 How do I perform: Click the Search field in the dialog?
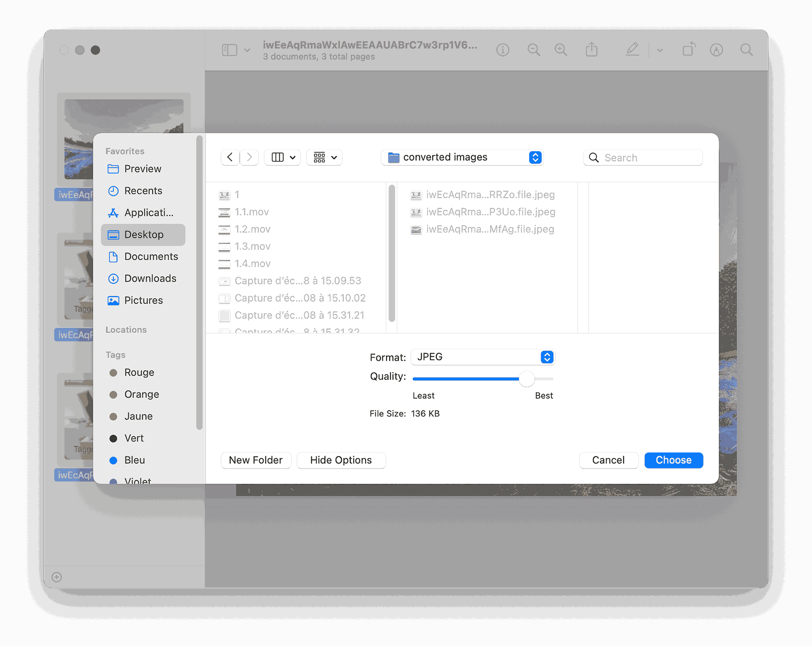pos(643,157)
